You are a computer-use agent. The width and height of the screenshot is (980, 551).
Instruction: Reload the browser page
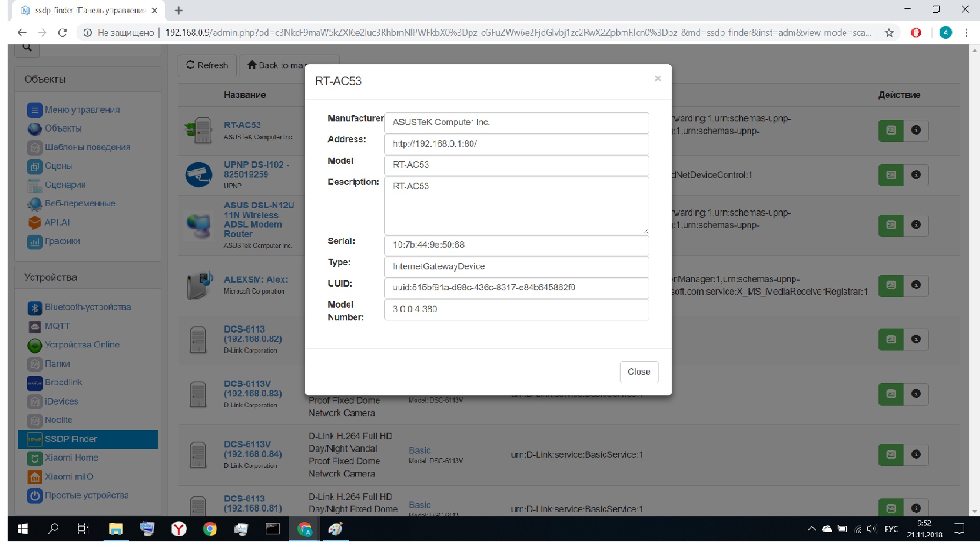(x=62, y=33)
